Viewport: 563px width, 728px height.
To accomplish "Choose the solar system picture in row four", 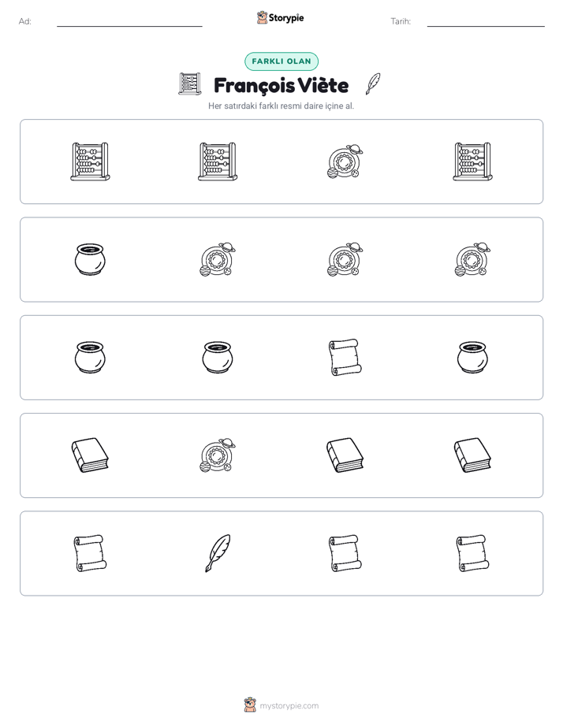I will click(218, 455).
